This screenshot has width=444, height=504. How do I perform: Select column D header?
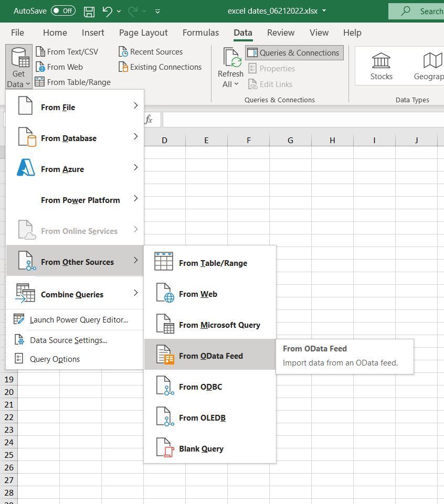coord(164,140)
